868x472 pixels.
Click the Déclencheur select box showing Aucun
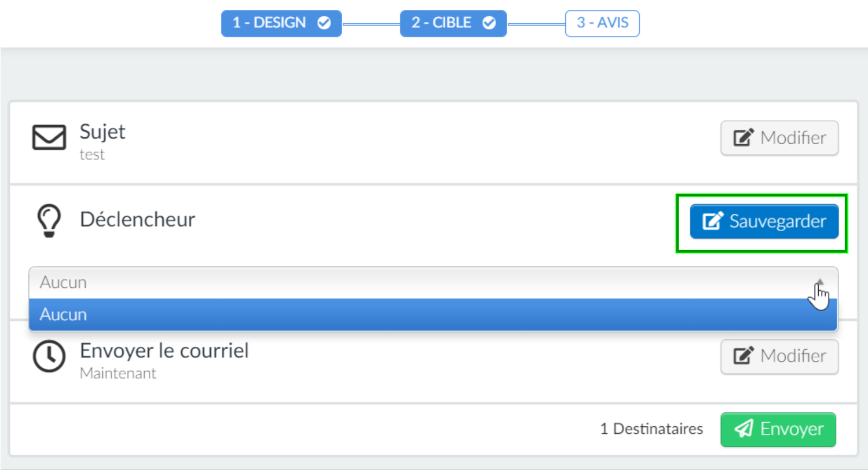coord(433,283)
